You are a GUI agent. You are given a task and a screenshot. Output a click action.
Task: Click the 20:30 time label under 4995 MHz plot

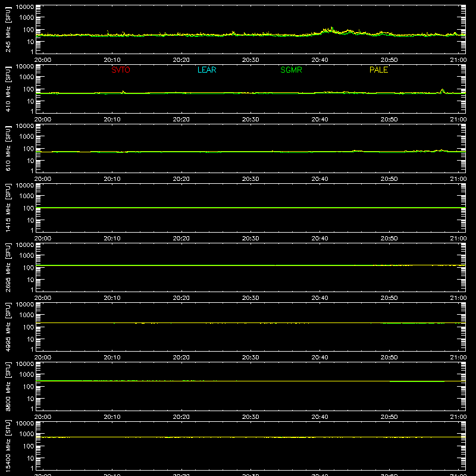tap(250, 358)
